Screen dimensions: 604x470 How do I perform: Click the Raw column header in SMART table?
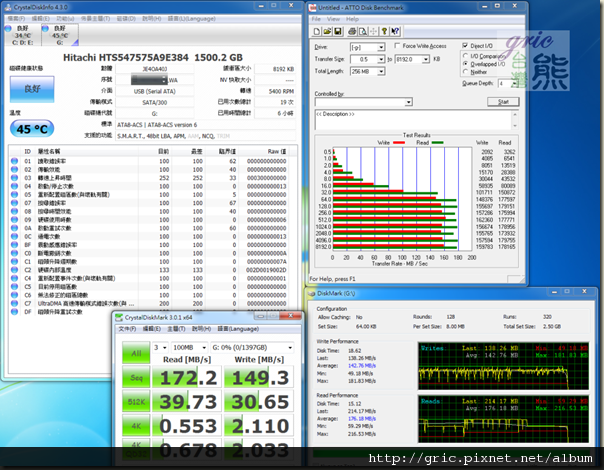(x=277, y=151)
